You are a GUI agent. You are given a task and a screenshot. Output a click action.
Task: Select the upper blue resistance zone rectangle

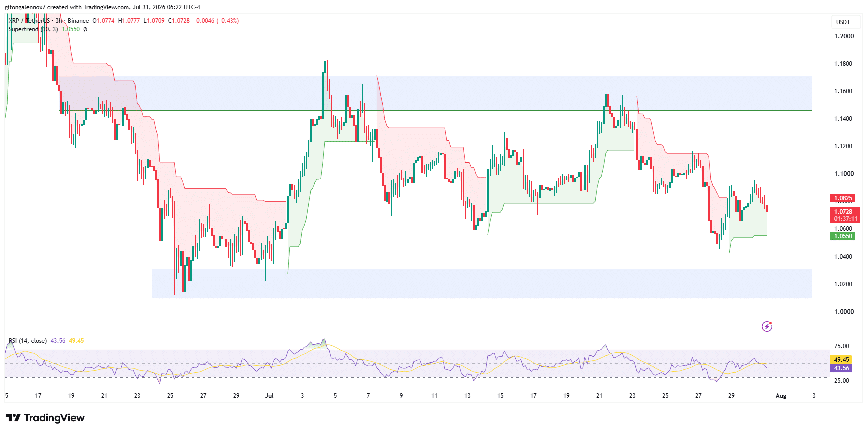point(435,93)
